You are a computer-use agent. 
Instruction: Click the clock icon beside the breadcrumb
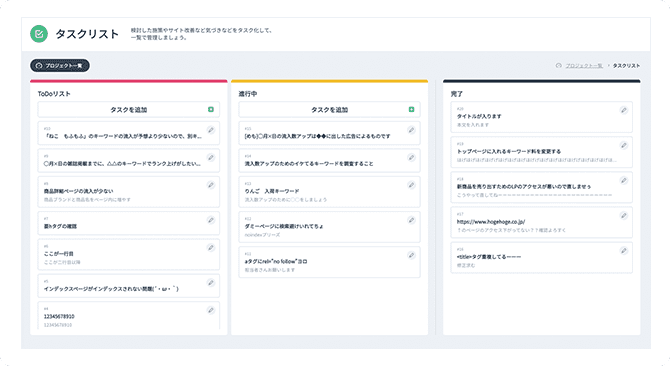click(558, 66)
